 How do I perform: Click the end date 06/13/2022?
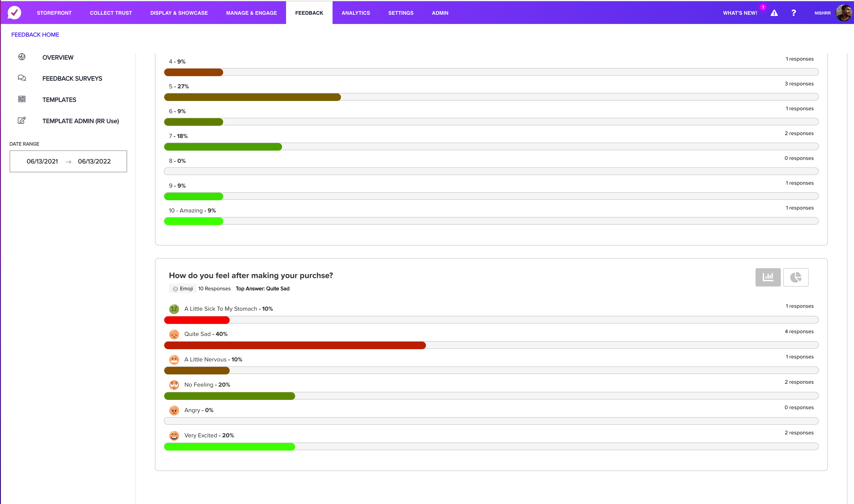94,161
